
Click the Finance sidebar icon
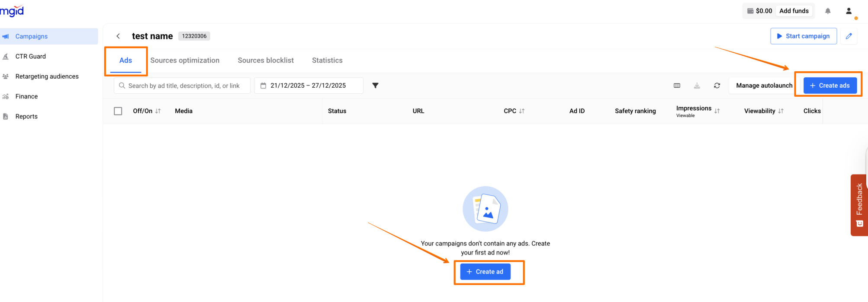click(x=6, y=96)
